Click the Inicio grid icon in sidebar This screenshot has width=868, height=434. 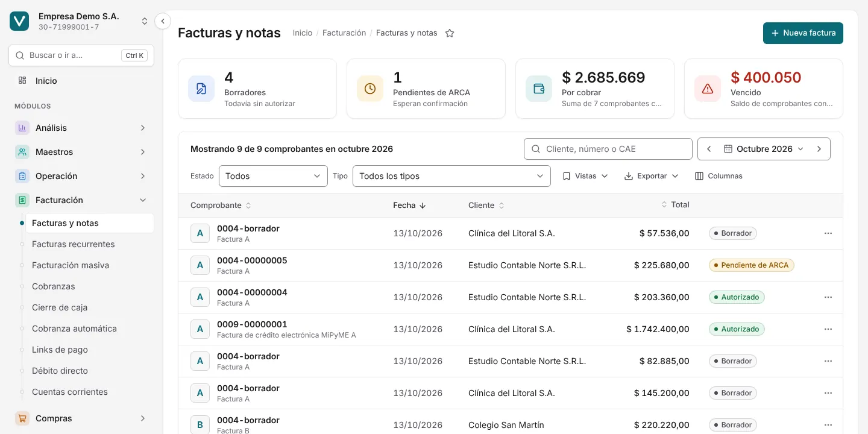pyautogui.click(x=22, y=80)
